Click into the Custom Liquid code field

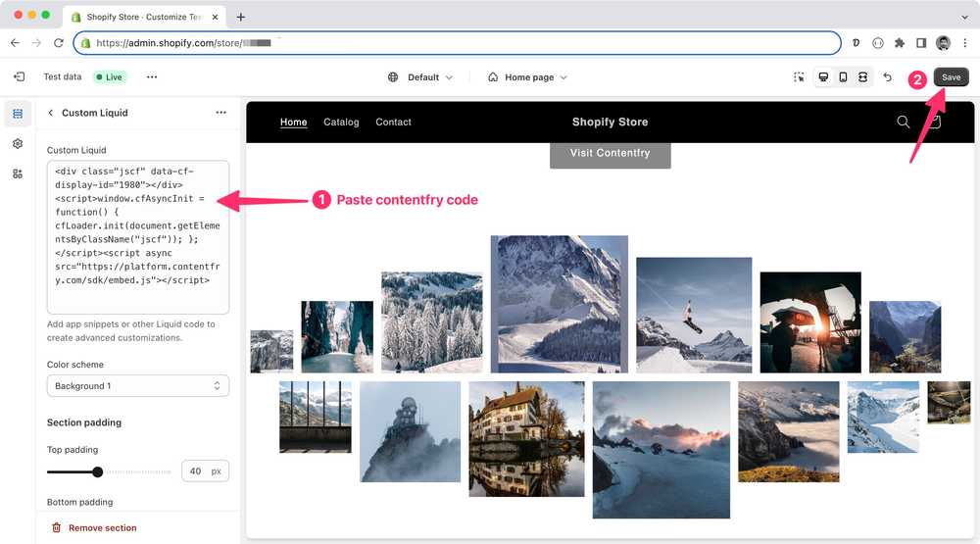click(x=138, y=237)
